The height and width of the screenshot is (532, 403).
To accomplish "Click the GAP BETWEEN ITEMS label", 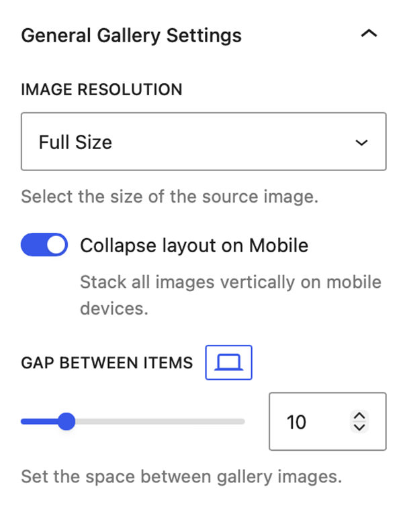I will 107,363.
